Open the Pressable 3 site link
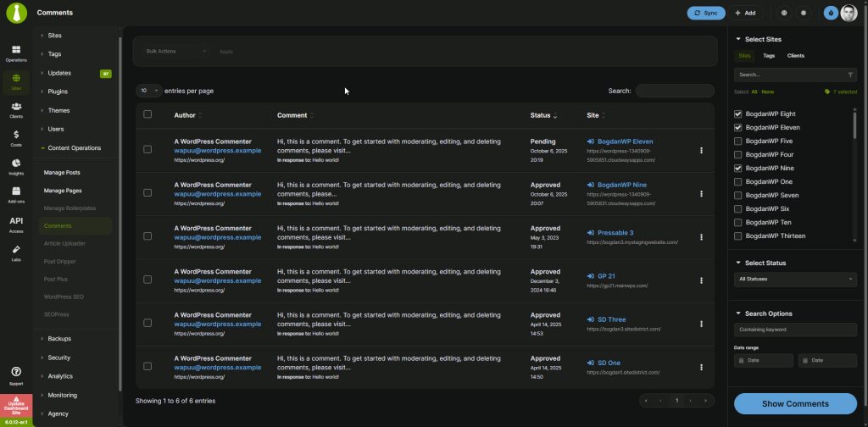The height and width of the screenshot is (427, 868). tap(615, 233)
